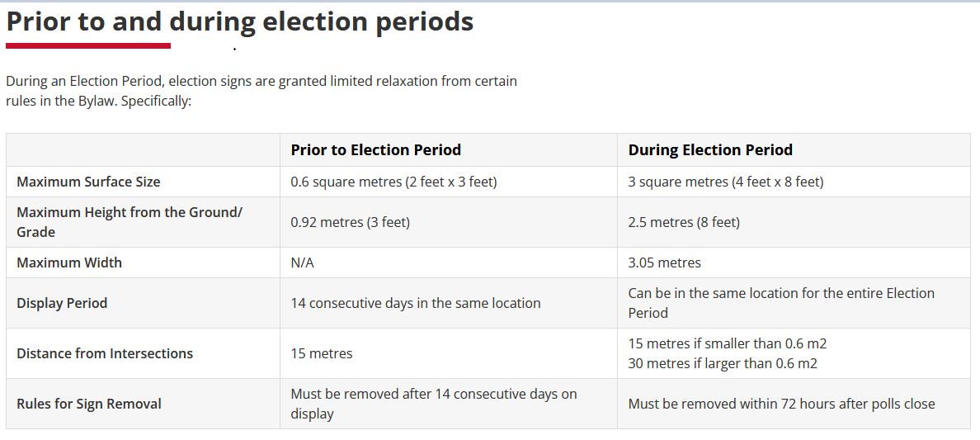Select the "N/A" cell under Maximum Width
The height and width of the screenshot is (440, 980).
[x=302, y=263]
